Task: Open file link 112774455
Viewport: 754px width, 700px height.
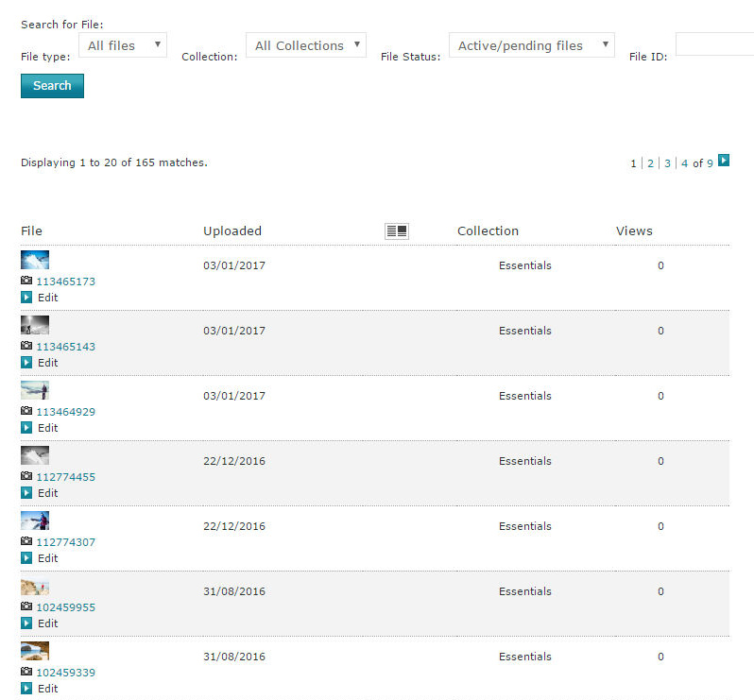Action: 66,477
